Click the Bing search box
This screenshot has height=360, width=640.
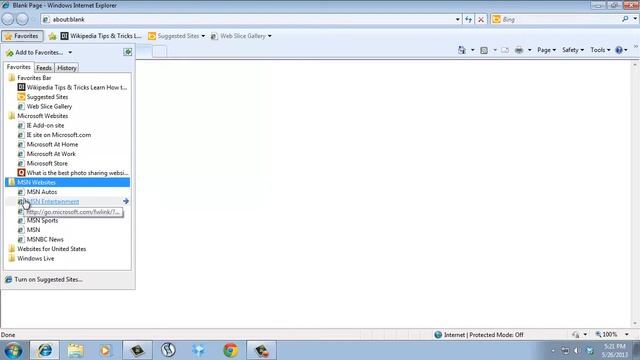(x=556, y=19)
